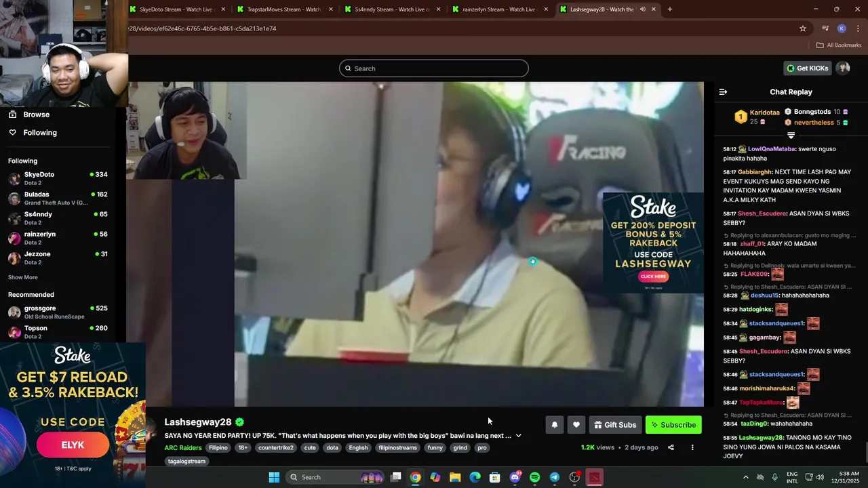Switch to TrapstarMoves Stream tab
868x488 pixels.
pyautogui.click(x=283, y=9)
